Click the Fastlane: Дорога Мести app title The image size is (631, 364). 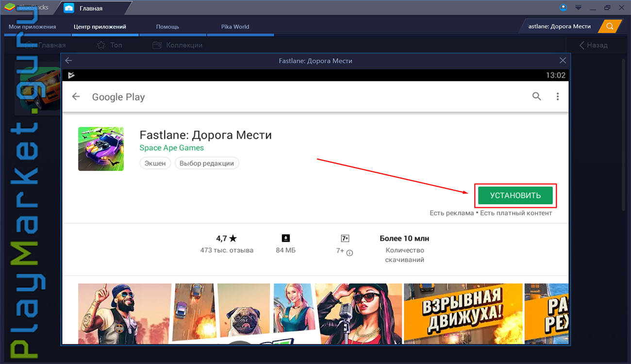point(206,135)
